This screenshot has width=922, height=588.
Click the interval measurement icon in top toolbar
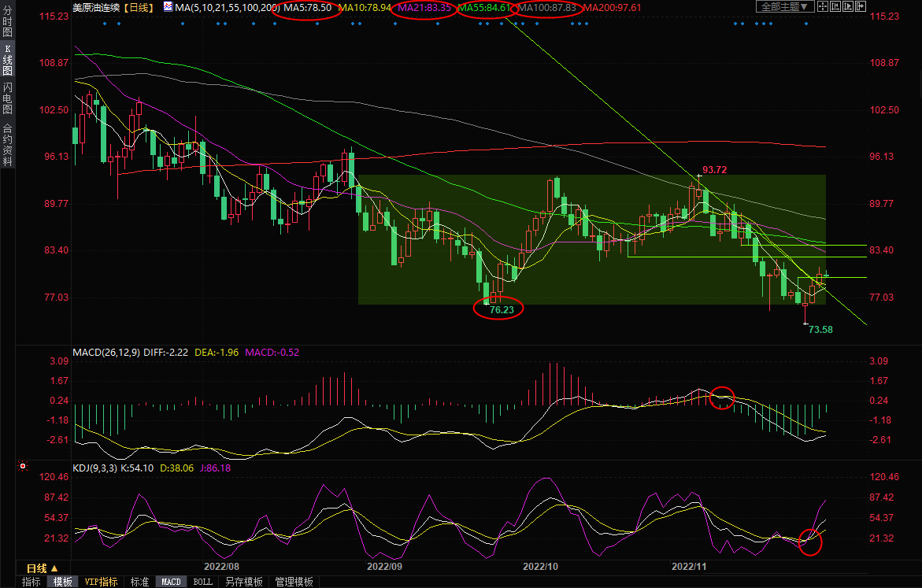[x=835, y=7]
